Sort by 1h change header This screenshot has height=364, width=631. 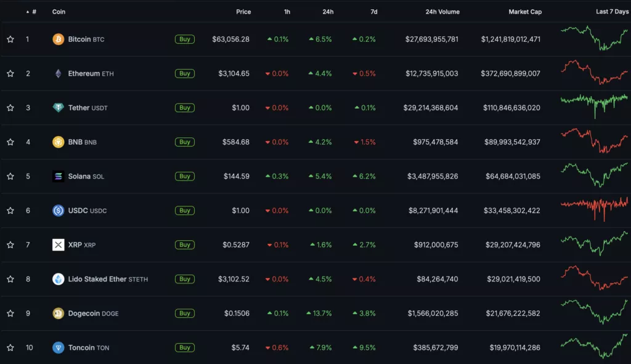[x=287, y=12]
